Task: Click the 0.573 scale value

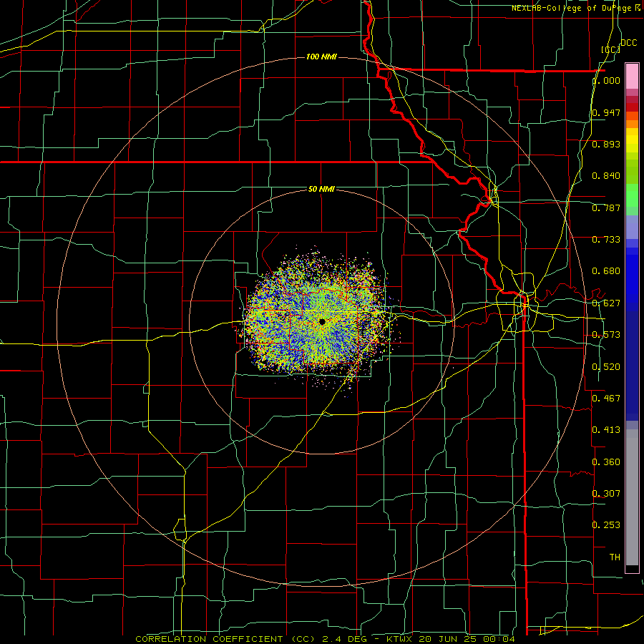Action: click(x=606, y=335)
